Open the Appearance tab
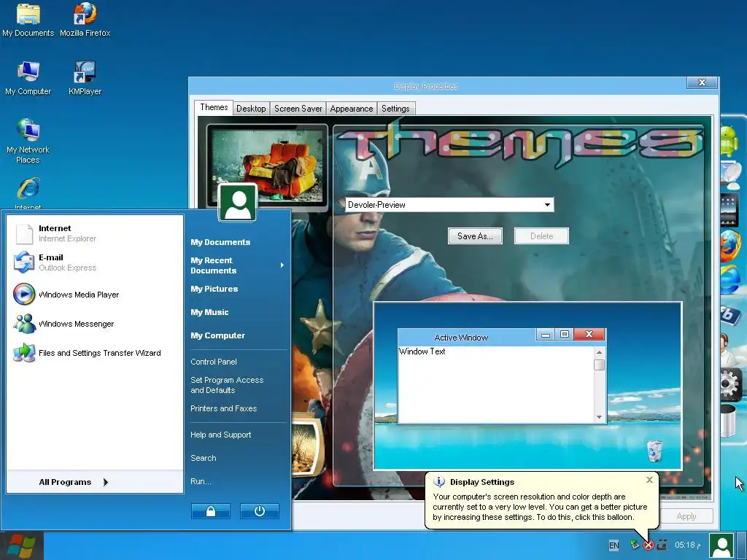This screenshot has width=747, height=560. [x=352, y=109]
